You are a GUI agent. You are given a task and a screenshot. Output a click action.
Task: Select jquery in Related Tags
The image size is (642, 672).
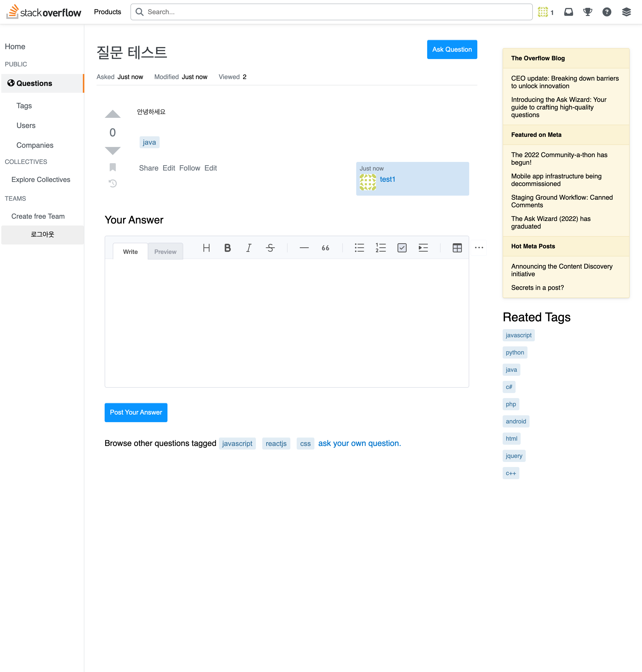[514, 456]
